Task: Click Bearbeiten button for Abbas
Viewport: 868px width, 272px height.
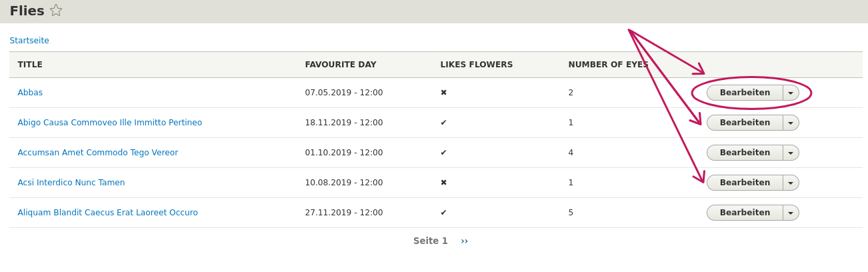Action: tap(745, 93)
